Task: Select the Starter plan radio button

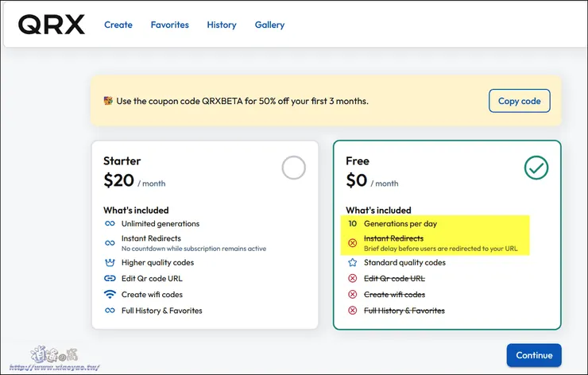Action: click(x=293, y=168)
